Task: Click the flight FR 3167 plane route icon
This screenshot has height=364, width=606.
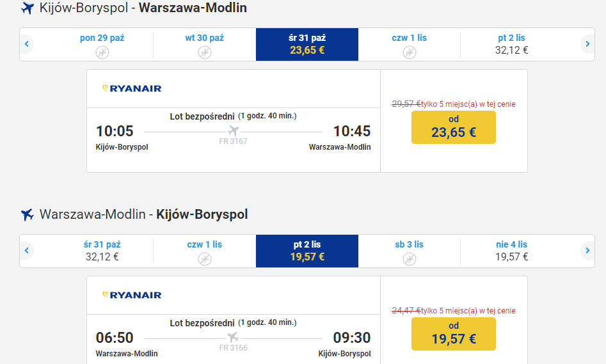Action: 234,131
